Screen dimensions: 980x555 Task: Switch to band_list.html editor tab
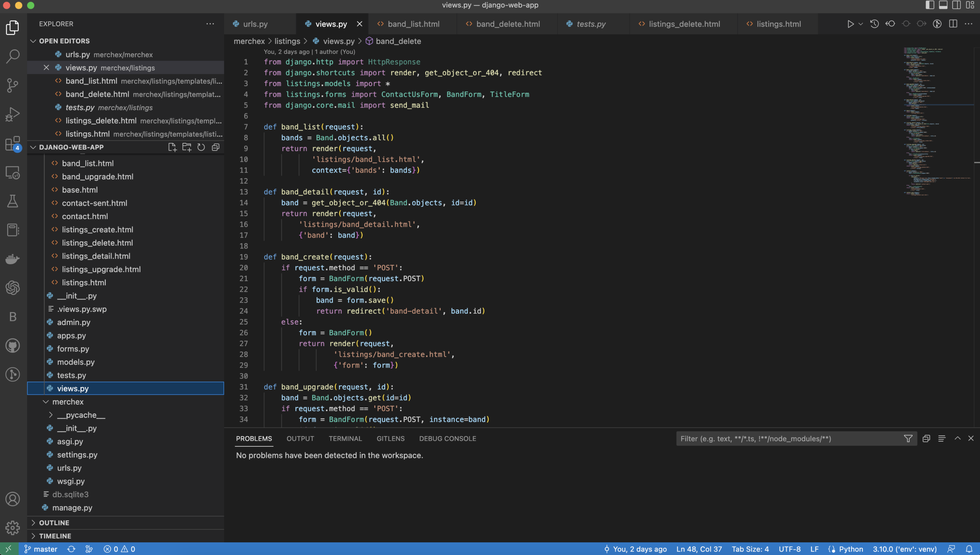coord(413,24)
